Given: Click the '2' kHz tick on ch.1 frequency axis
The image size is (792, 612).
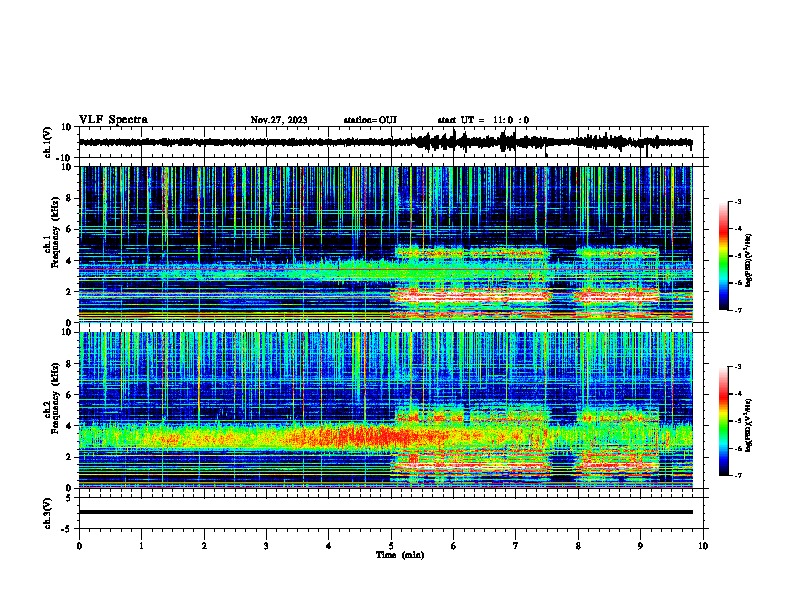Looking at the screenshot, I should pyautogui.click(x=69, y=292).
